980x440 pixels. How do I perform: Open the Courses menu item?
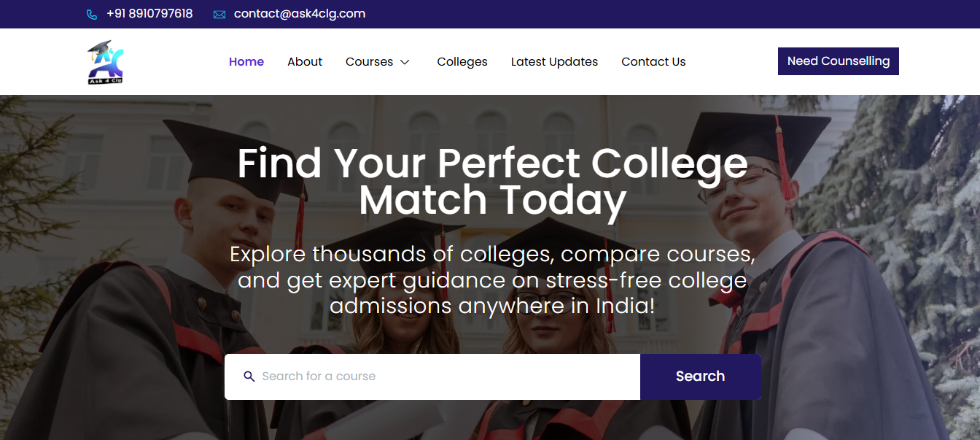pyautogui.click(x=369, y=62)
